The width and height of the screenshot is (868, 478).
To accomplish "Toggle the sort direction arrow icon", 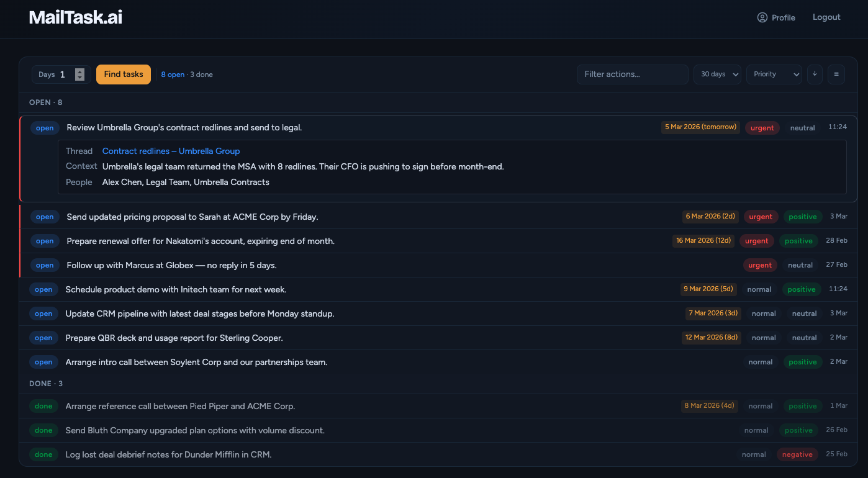I will pyautogui.click(x=815, y=74).
